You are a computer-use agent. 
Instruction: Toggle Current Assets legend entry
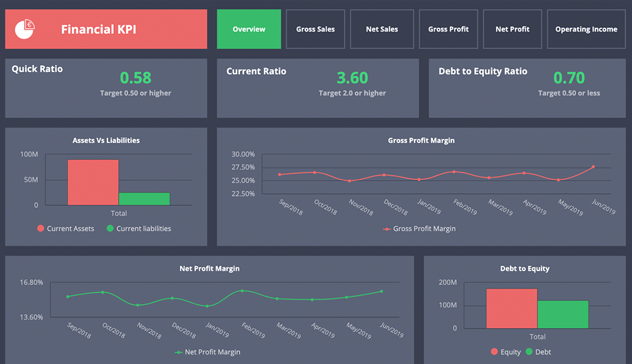(66, 229)
